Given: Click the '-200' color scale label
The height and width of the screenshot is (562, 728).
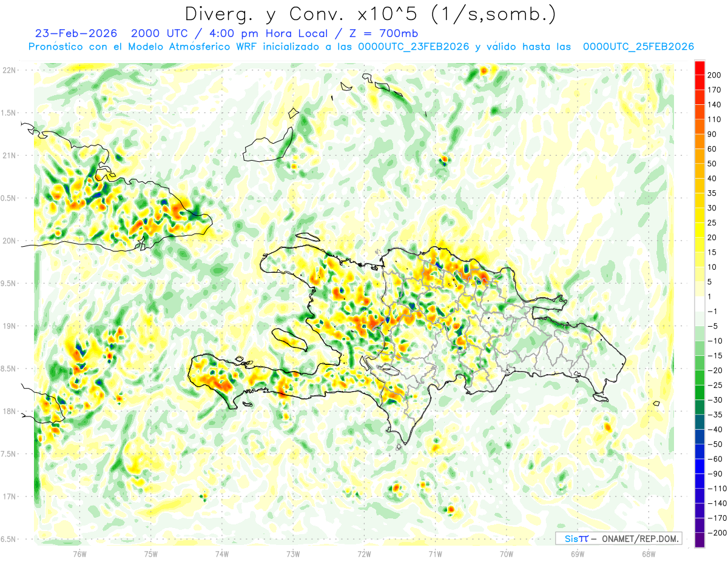Looking at the screenshot, I should pos(717,533).
